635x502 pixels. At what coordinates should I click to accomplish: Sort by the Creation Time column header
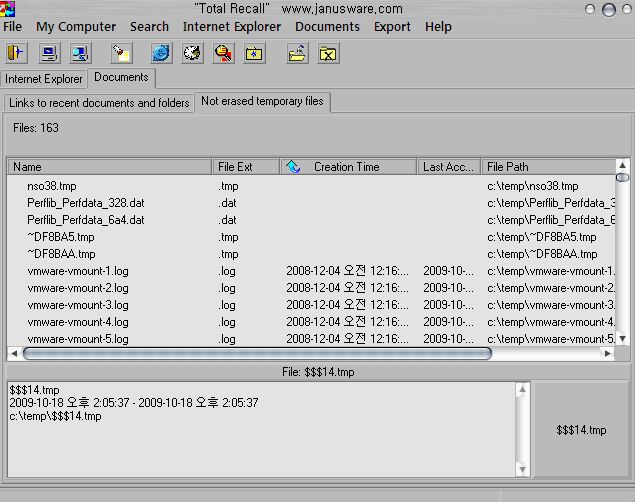pos(348,167)
